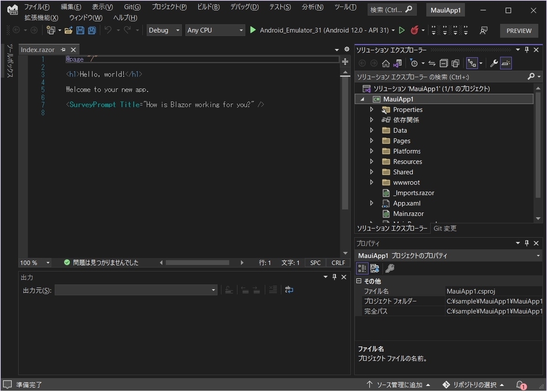
Task: Click Property Pages wrench in Properties panel
Action: pos(389,268)
